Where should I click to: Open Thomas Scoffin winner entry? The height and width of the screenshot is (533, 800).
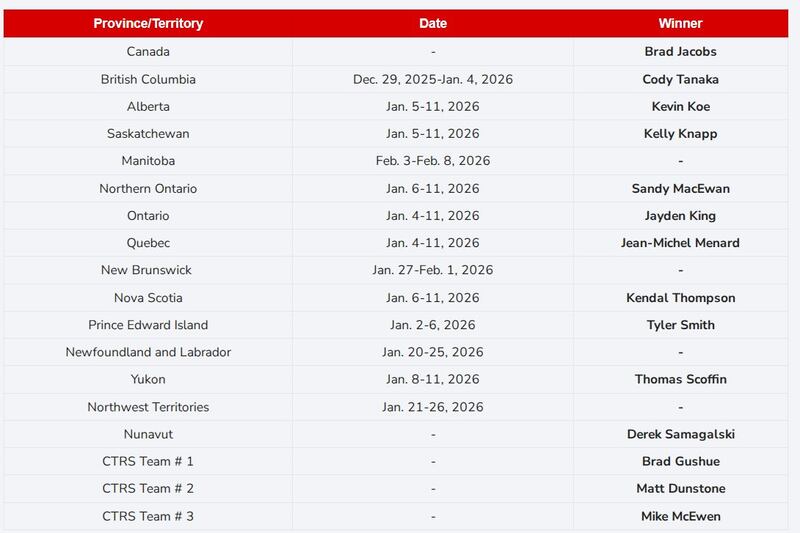click(x=680, y=379)
